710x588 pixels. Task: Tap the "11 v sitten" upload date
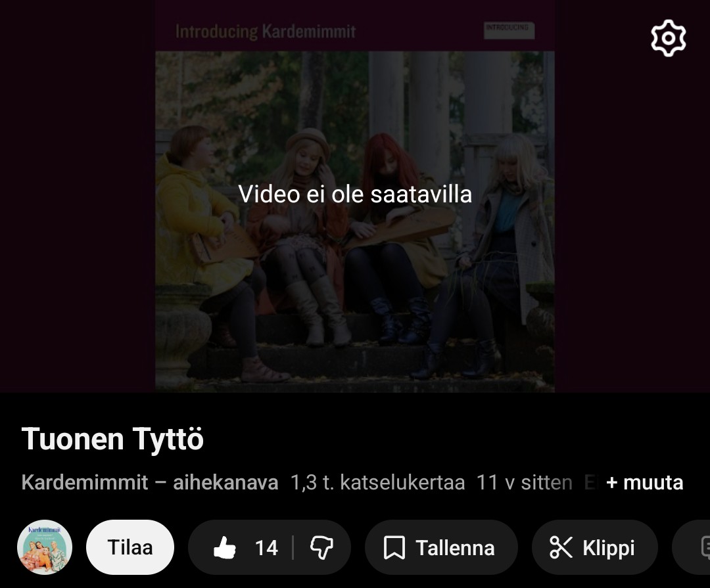[525, 482]
